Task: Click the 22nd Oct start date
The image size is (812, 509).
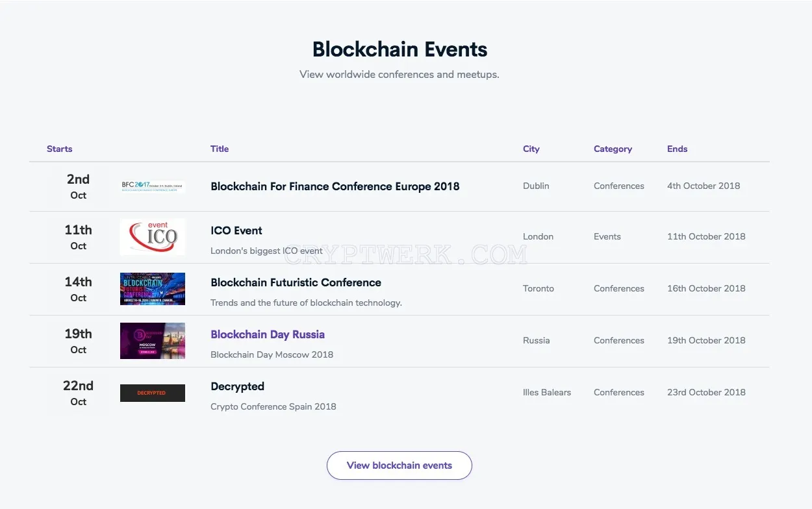Action: tap(78, 393)
